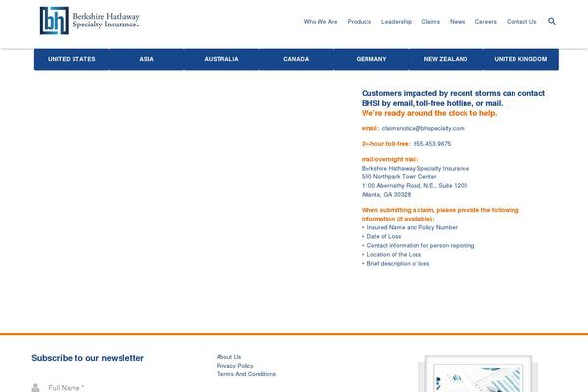Click the "Atlanta, GA 30328" address line
The image size is (588, 392).
coord(386,195)
